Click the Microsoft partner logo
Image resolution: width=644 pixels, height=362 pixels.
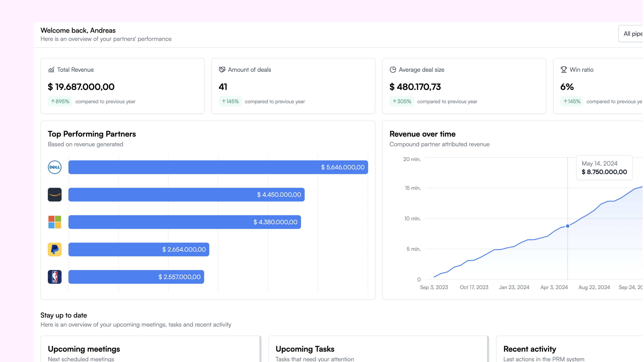coord(54,222)
